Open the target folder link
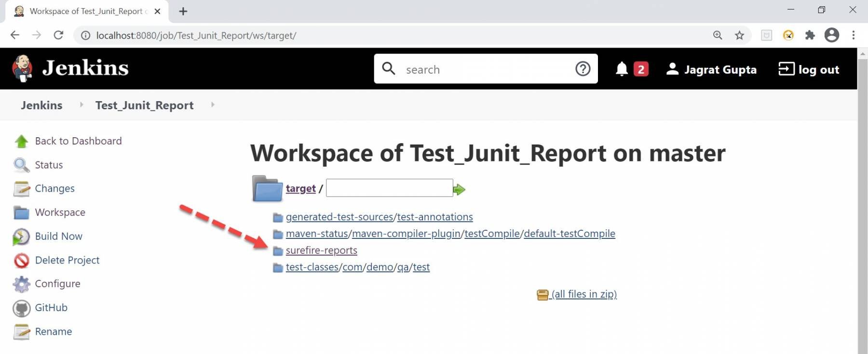This screenshot has width=868, height=354. click(x=301, y=189)
